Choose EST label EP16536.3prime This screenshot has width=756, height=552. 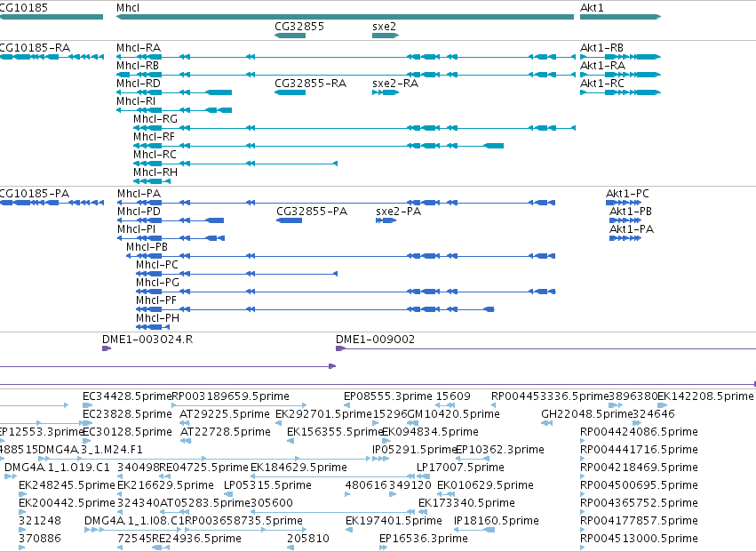coord(424,539)
